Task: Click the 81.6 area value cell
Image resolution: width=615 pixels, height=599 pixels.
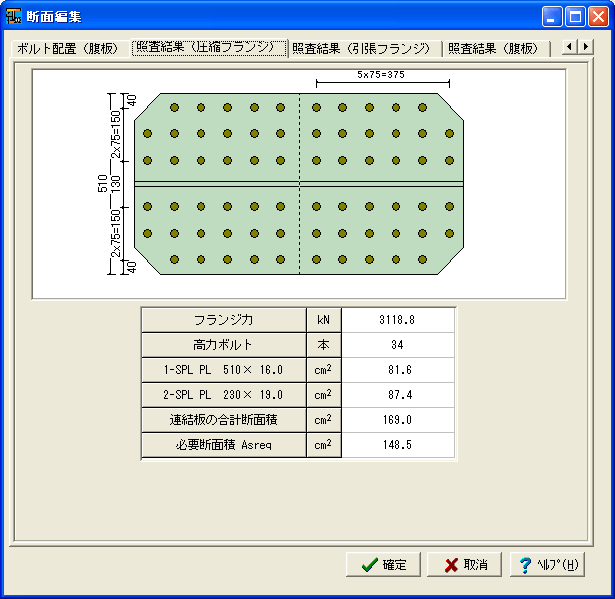Action: (x=398, y=370)
